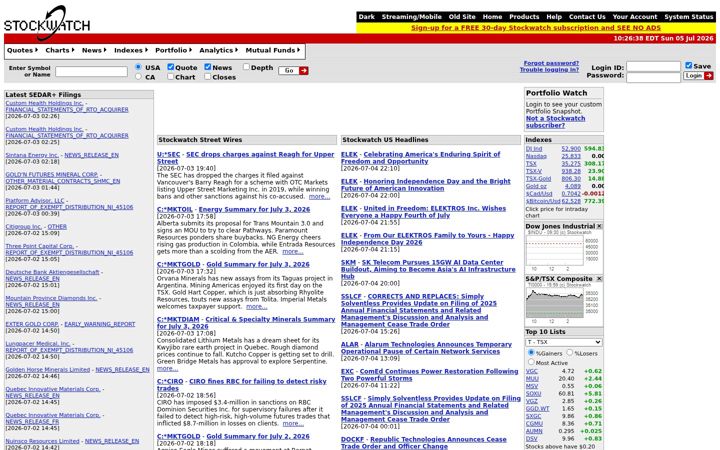The width and height of the screenshot is (720, 450).
Task: Open Your Account page
Action: [635, 17]
